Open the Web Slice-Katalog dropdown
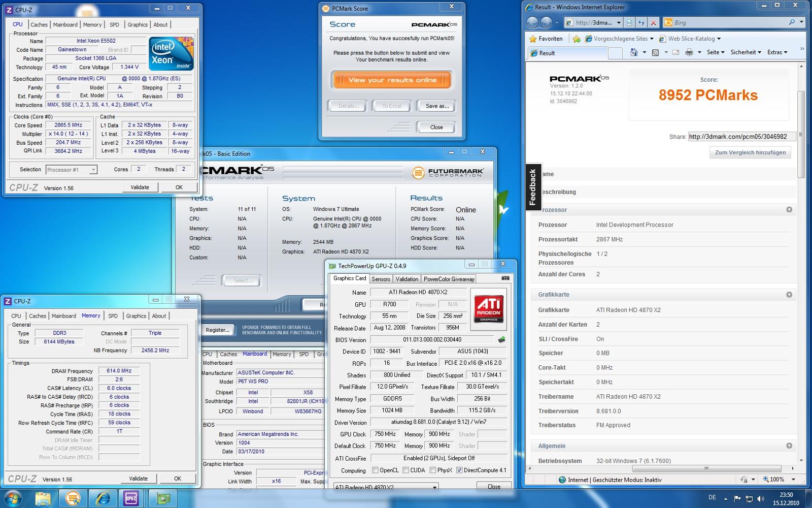The height and width of the screenshot is (508, 812). (719, 39)
